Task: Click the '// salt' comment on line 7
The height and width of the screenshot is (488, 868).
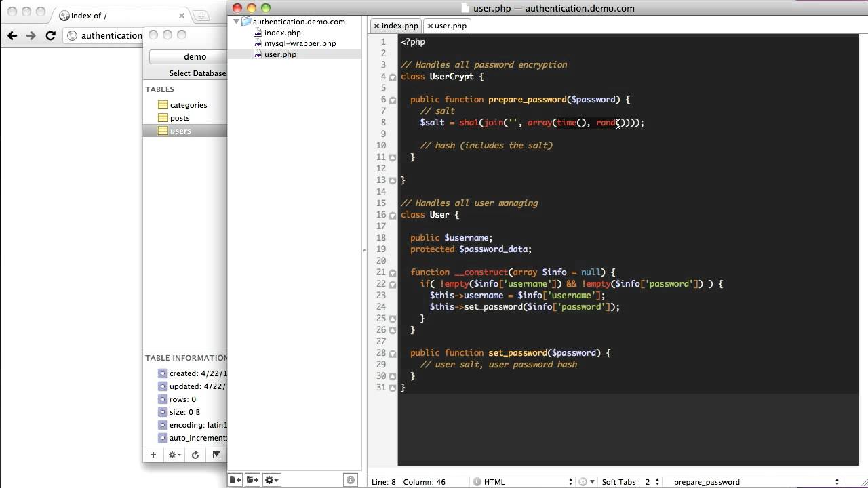Action: (x=437, y=111)
